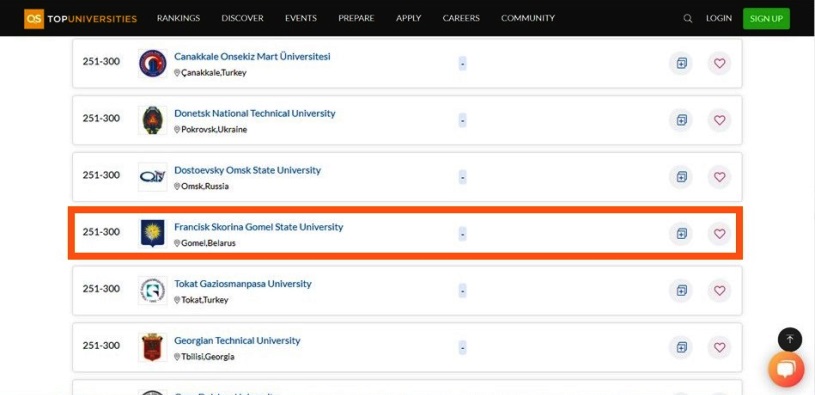
Task: Shortlist Dostoevsky Omsk State University heart icon
Action: point(719,177)
